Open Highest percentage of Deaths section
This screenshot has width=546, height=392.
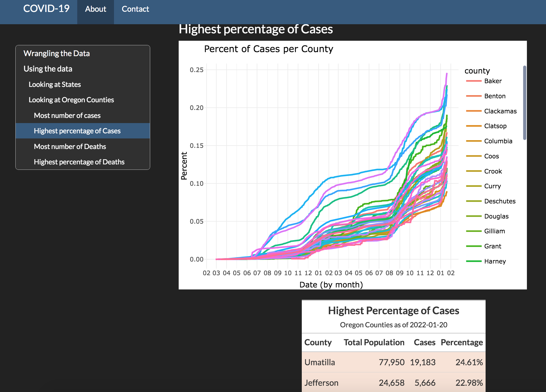pos(79,162)
